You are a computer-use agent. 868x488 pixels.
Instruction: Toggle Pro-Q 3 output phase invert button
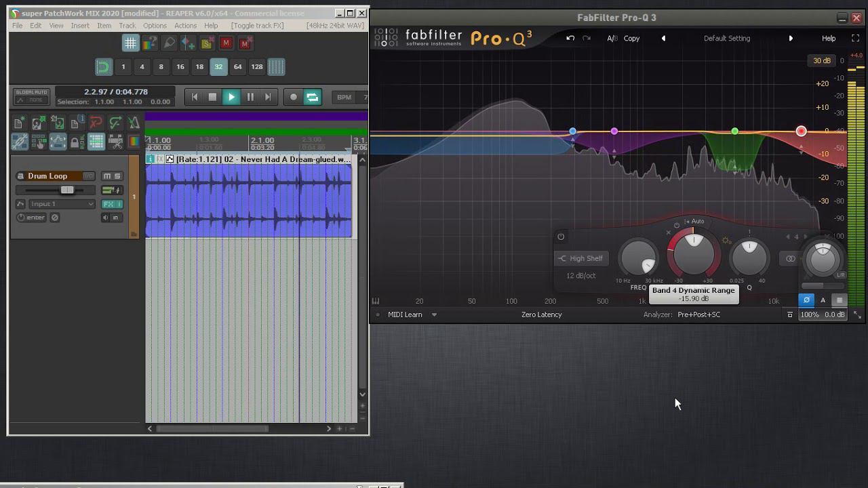[806, 300]
